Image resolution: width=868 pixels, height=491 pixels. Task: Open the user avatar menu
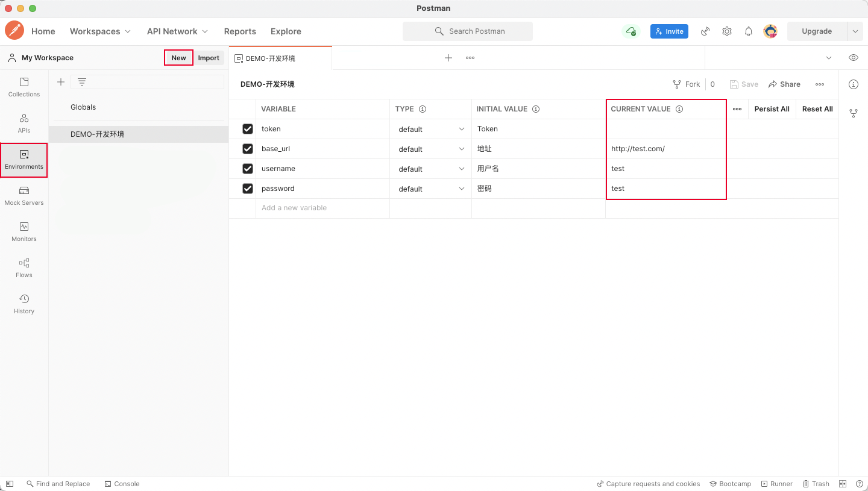[770, 31]
